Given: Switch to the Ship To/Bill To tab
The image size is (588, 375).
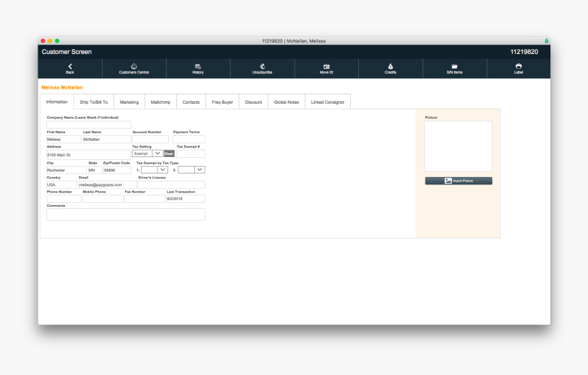Looking at the screenshot, I should [x=94, y=102].
